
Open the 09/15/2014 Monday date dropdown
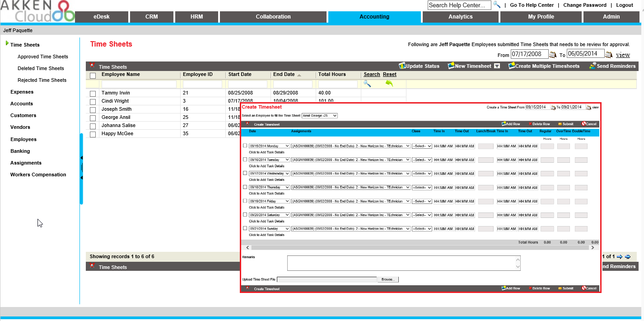point(270,146)
